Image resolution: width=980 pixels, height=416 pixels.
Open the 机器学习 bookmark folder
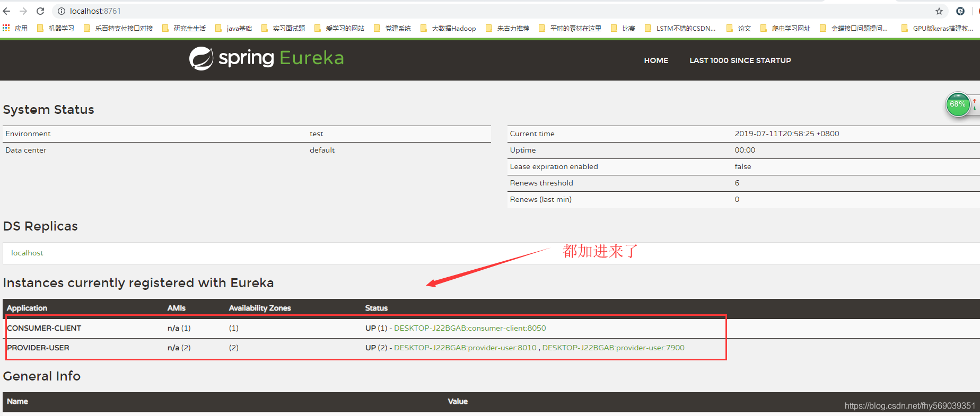56,28
